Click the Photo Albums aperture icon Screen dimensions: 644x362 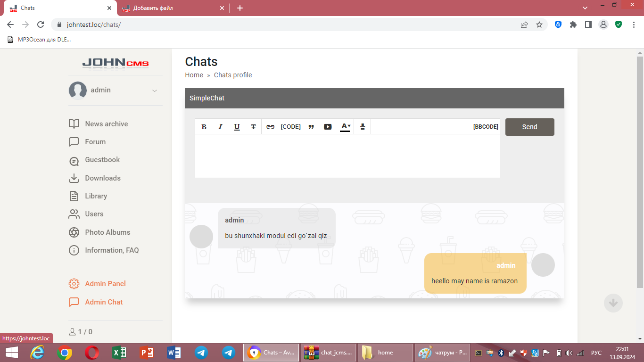74,232
